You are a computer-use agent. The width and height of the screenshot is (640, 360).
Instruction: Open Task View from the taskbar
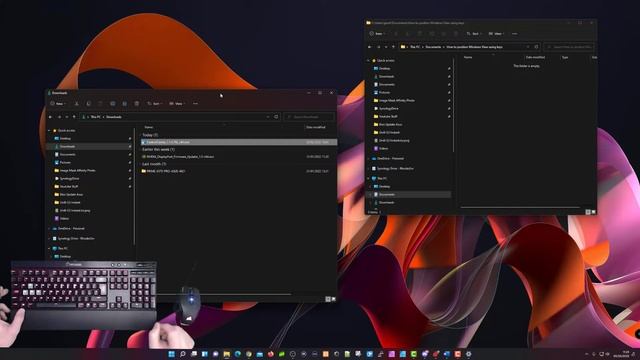pos(194,354)
